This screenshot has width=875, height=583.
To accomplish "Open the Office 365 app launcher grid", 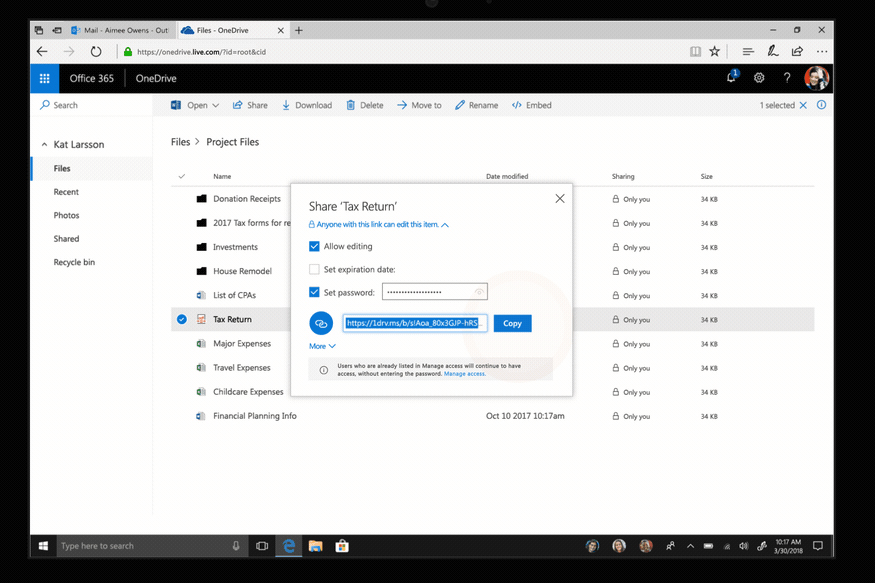I will 45,79.
